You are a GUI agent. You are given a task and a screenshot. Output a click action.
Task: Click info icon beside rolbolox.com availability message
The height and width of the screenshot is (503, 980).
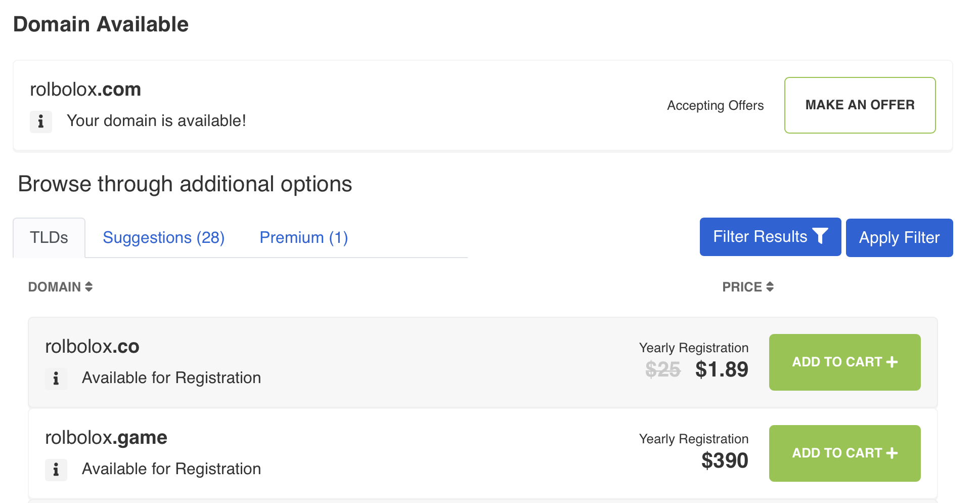click(x=41, y=121)
